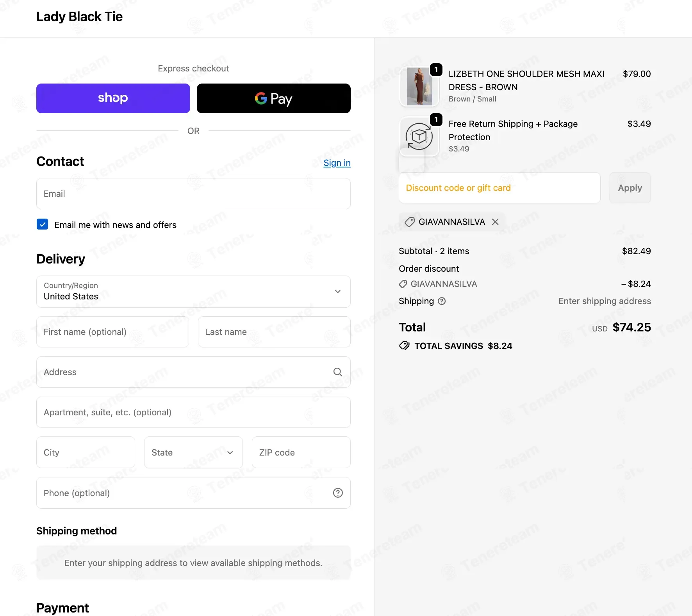Focus the Email input field
Image resolution: width=692 pixels, height=616 pixels.
[193, 194]
